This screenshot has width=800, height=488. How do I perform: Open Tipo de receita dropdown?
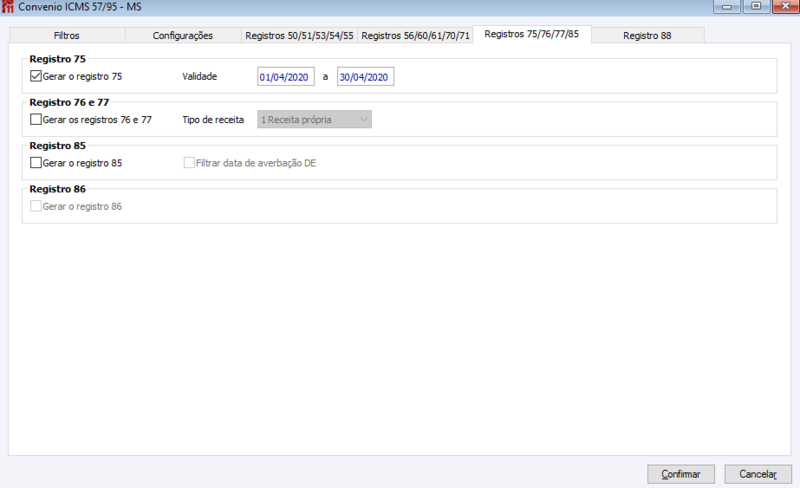coord(314,119)
